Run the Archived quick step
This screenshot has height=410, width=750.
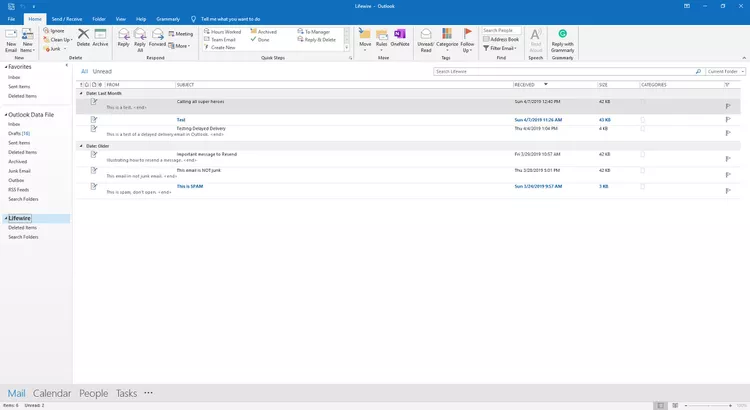pos(264,32)
